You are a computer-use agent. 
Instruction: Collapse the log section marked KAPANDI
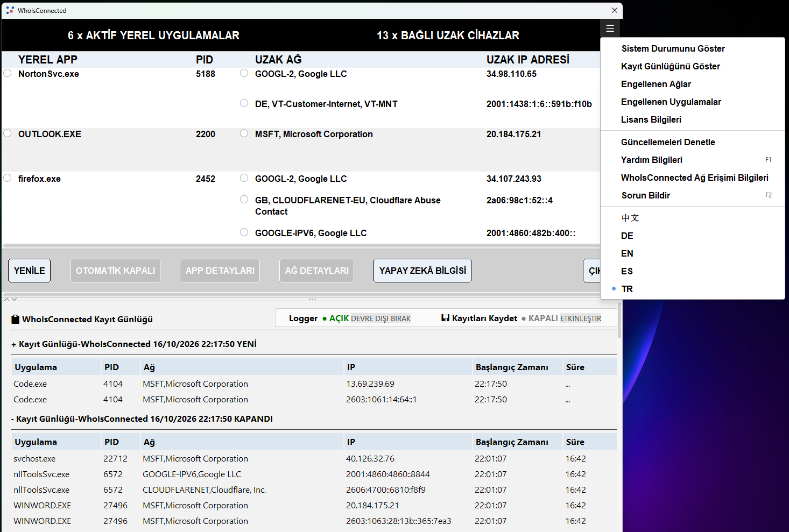[13, 419]
